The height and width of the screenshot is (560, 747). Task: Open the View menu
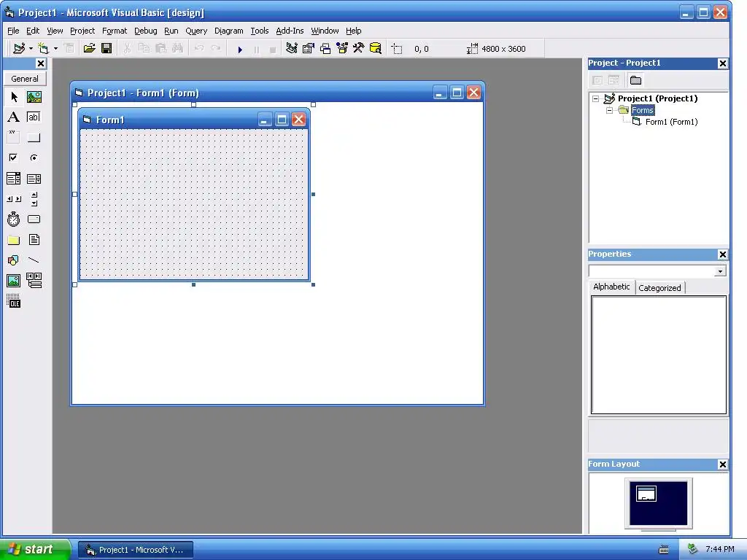coord(55,31)
